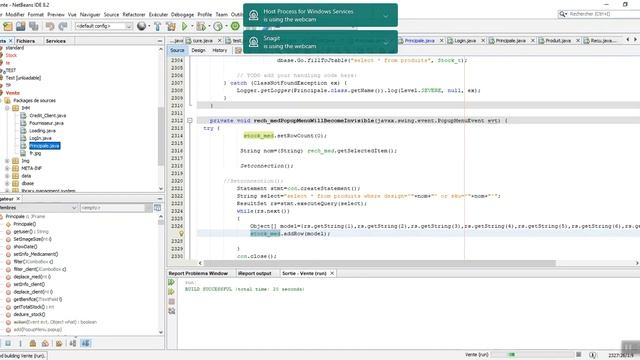Open the Report Problems Window tab

pyautogui.click(x=198, y=273)
